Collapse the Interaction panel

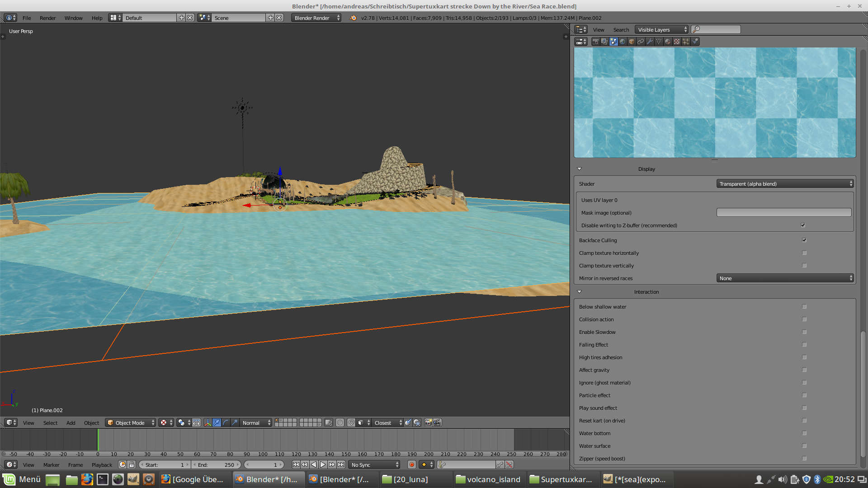click(x=579, y=292)
